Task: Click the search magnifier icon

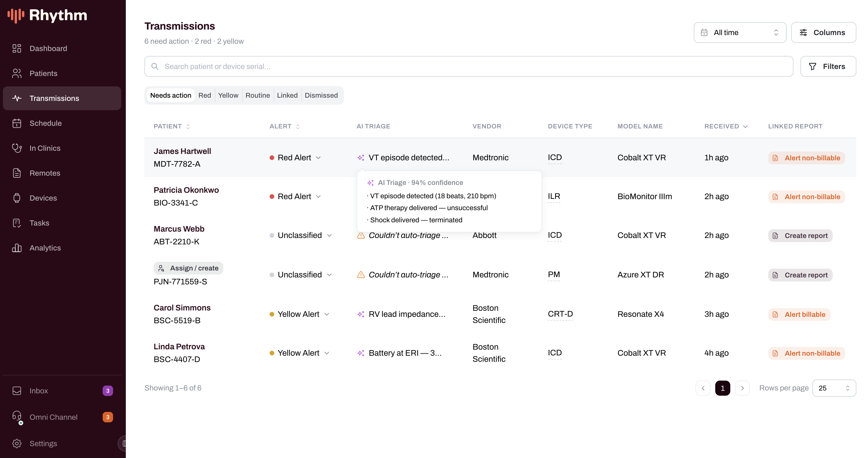Action: [155, 66]
